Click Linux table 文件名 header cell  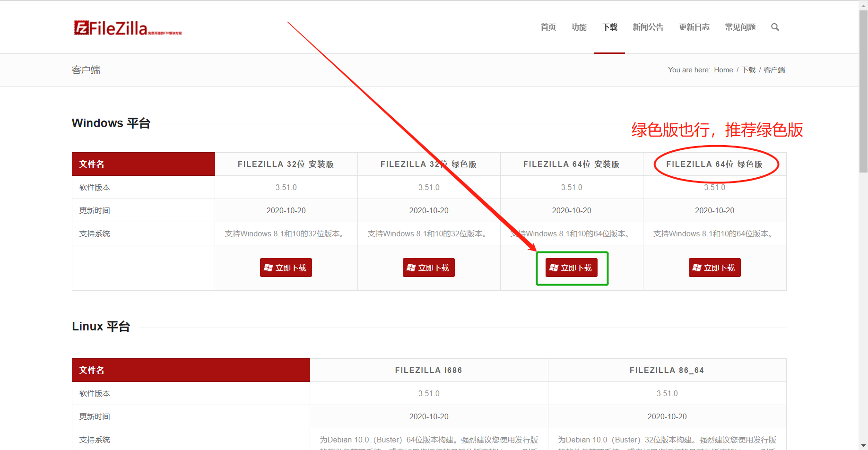click(191, 370)
